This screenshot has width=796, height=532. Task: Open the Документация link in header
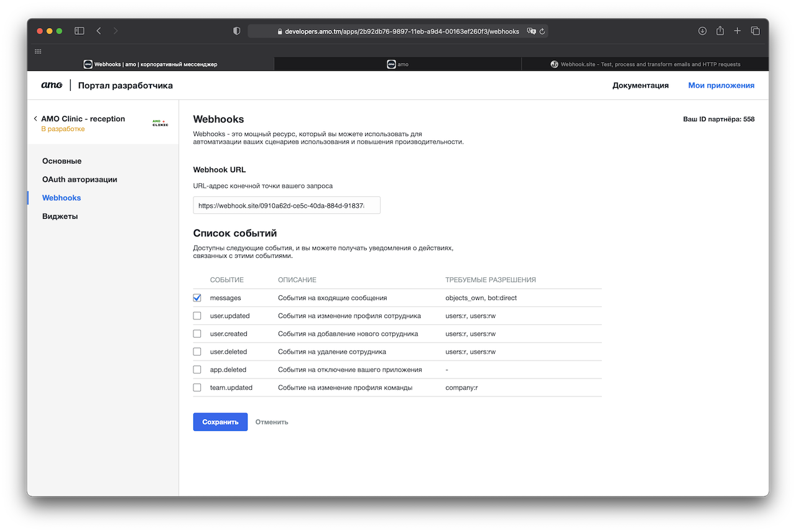[x=641, y=86]
